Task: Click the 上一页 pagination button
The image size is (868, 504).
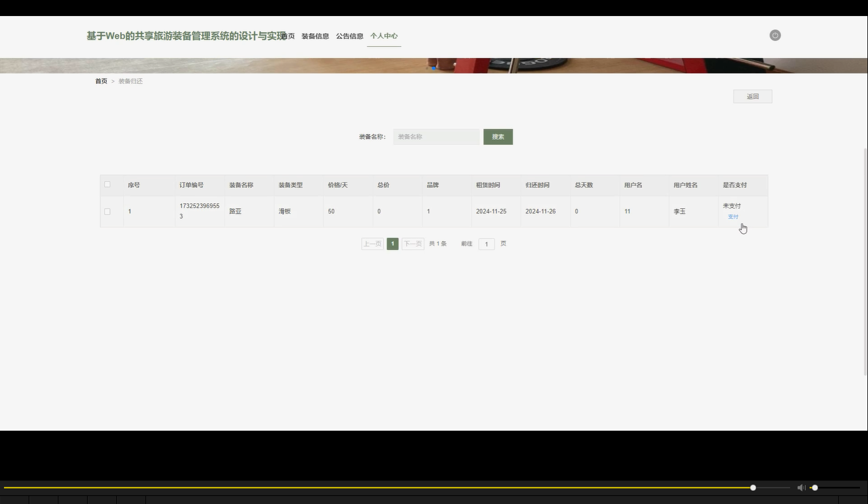Action: point(372,244)
